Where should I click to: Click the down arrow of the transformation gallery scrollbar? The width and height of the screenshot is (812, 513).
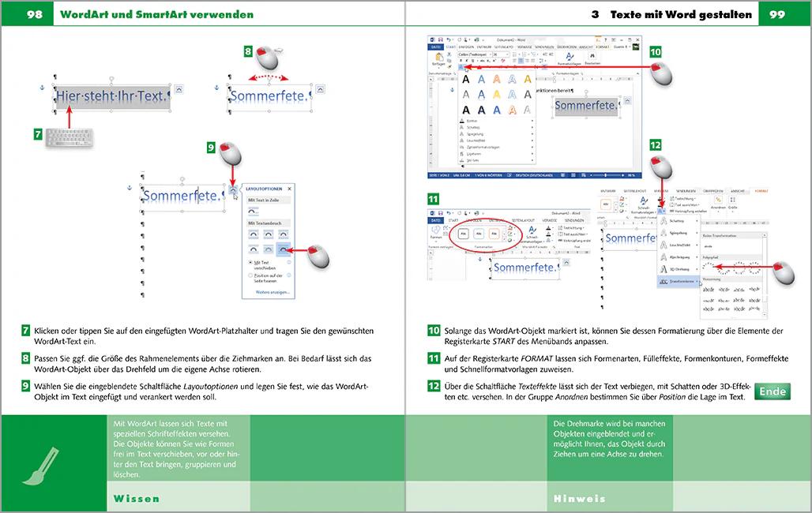765,314
